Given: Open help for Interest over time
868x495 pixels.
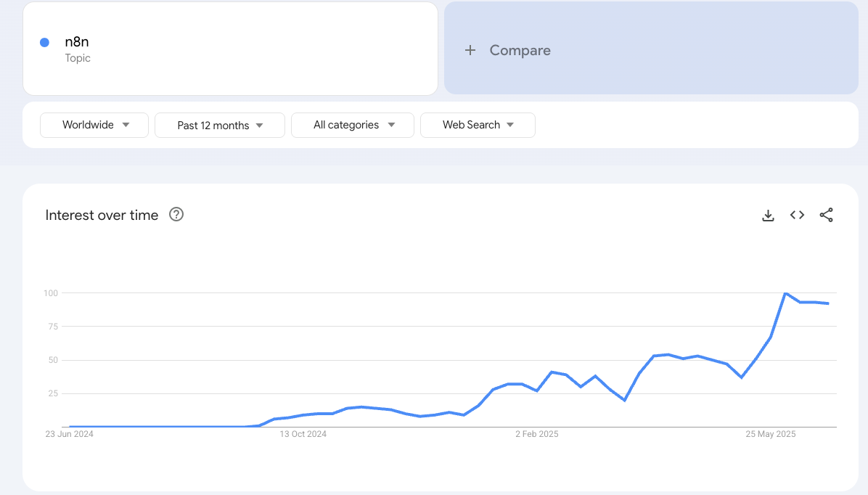Looking at the screenshot, I should [176, 214].
